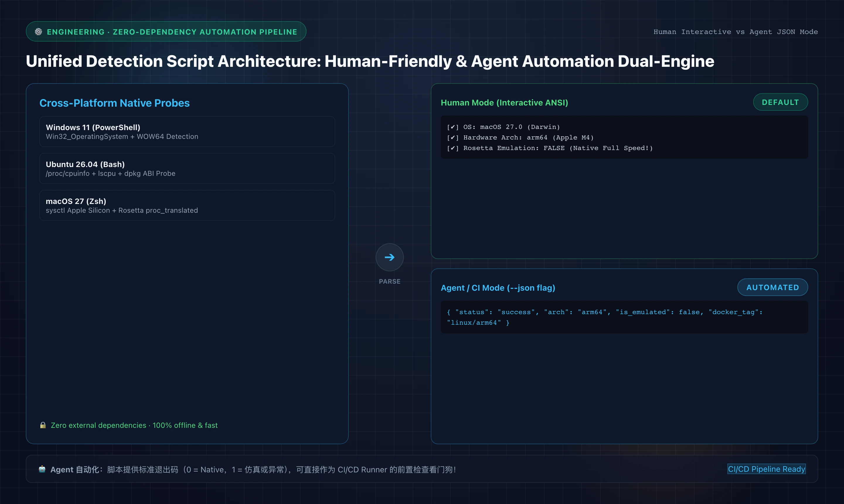Click the lock icon beside zero dependencies

(x=43, y=425)
